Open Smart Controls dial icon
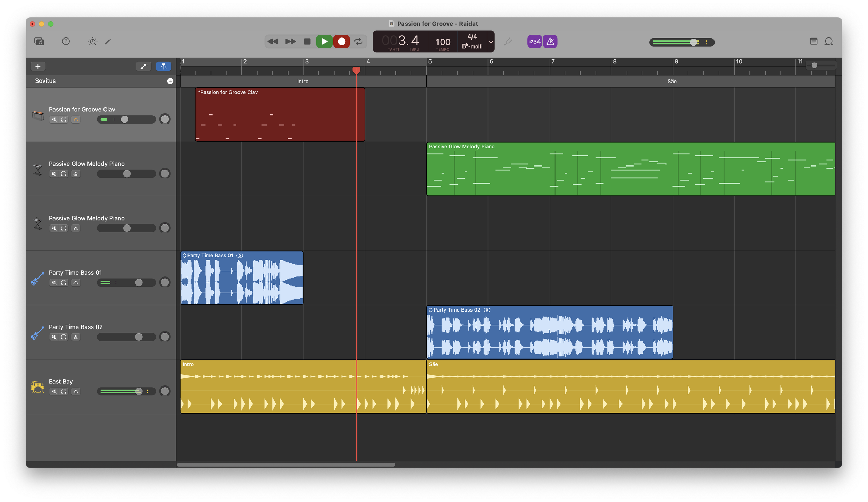The image size is (868, 502). (x=92, y=42)
